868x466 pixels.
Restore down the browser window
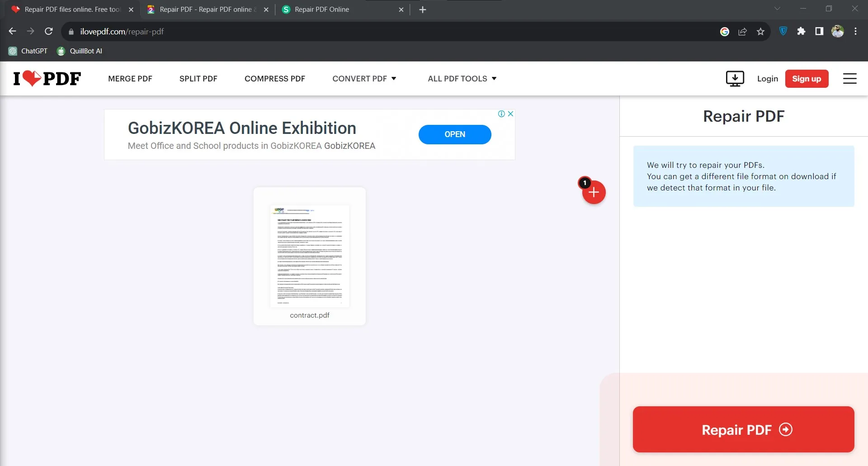[829, 9]
